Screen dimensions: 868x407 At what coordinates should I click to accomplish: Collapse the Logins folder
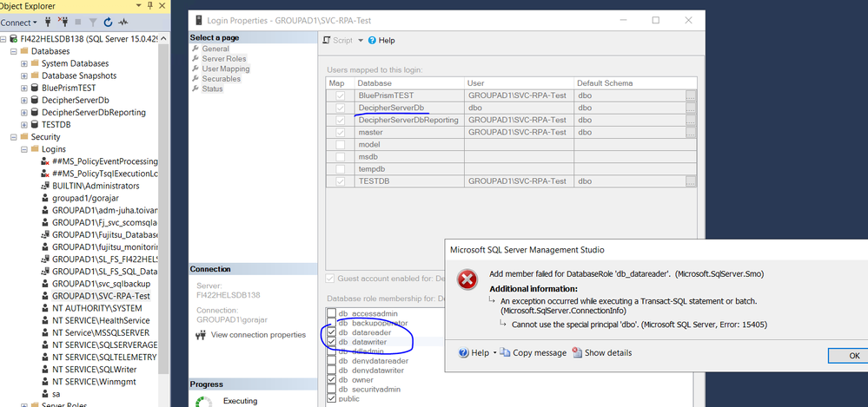click(x=23, y=148)
